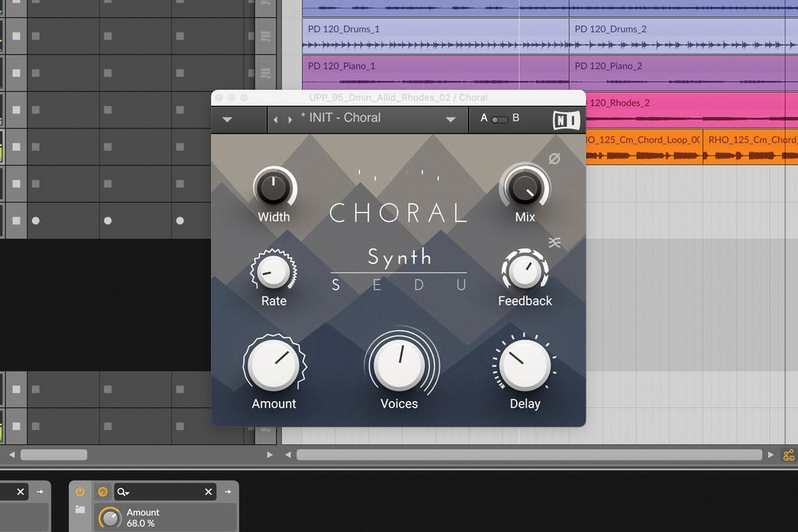Open the search scope dropdown beside the magnifier
The height and width of the screenshot is (532, 798).
point(126,492)
